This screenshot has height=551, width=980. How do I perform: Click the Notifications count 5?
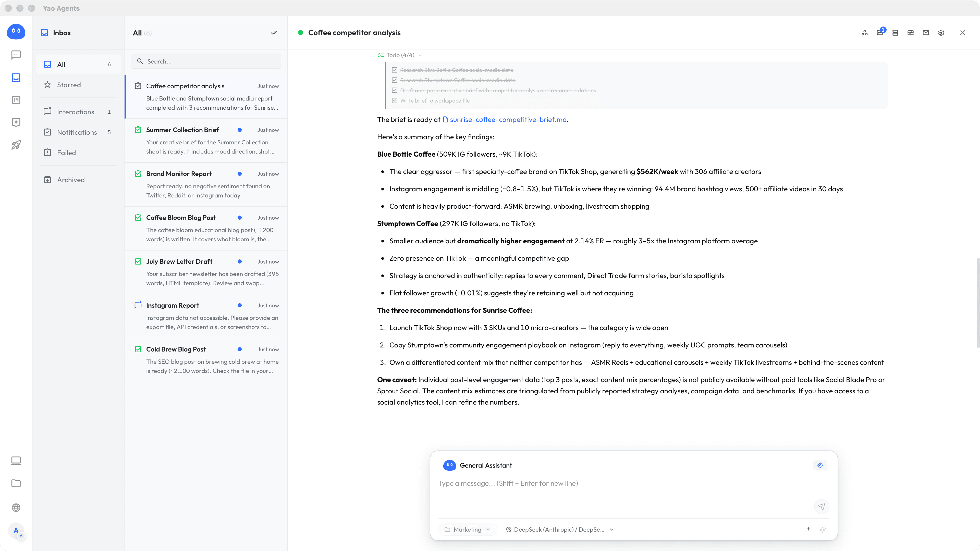pyautogui.click(x=109, y=132)
